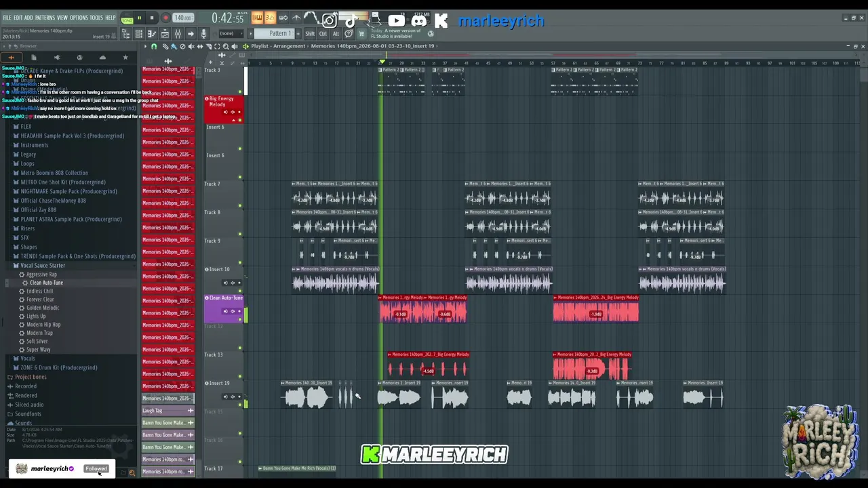Select the Aggressive Rap preset
868x488 pixels.
click(41, 274)
